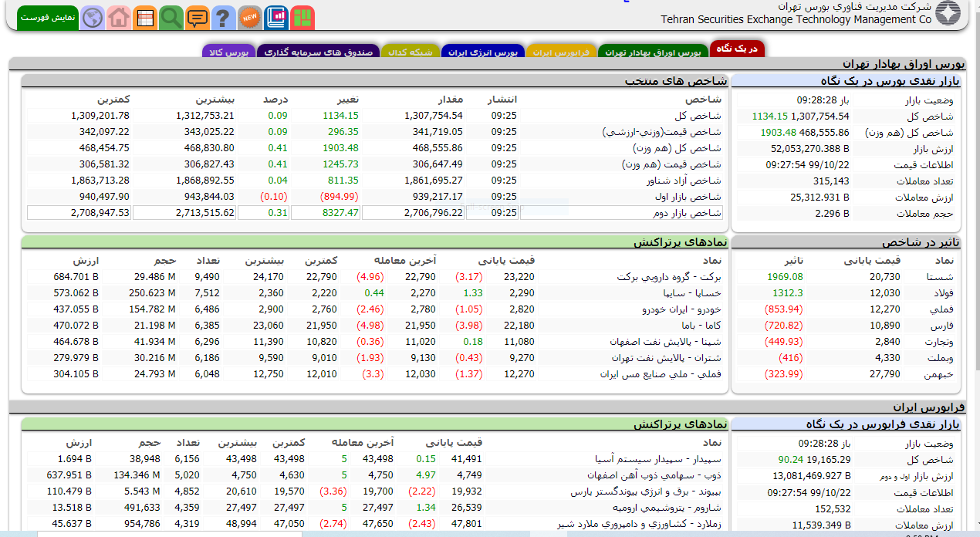Click شستا in index impact table
This screenshot has width=980, height=537.
(x=939, y=277)
